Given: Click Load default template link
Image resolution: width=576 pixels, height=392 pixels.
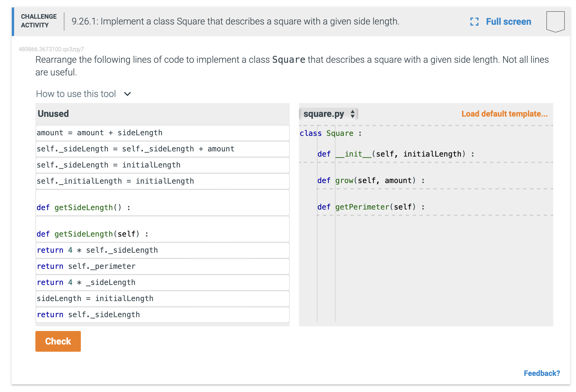Looking at the screenshot, I should coord(504,114).
